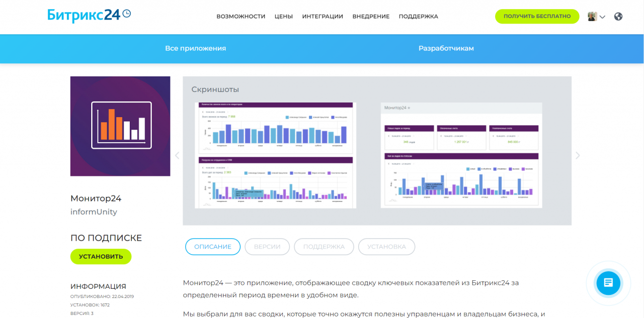The image size is (644, 318).
Task: Click the user avatar picture
Action: (591, 16)
